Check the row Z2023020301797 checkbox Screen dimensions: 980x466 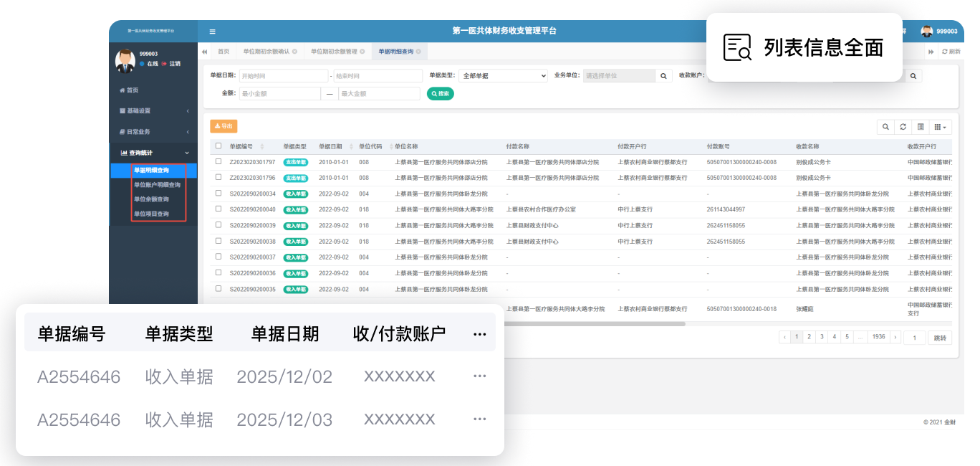pos(218,161)
